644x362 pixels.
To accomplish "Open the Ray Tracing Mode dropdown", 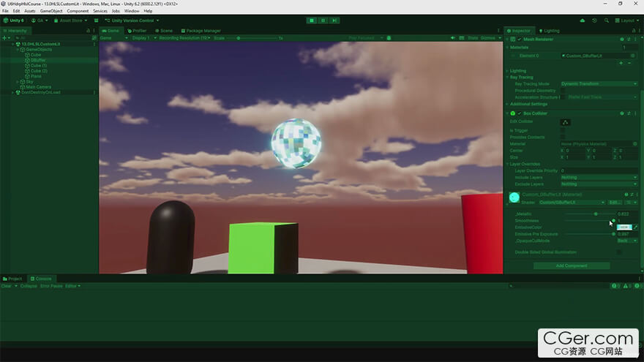I will point(599,84).
